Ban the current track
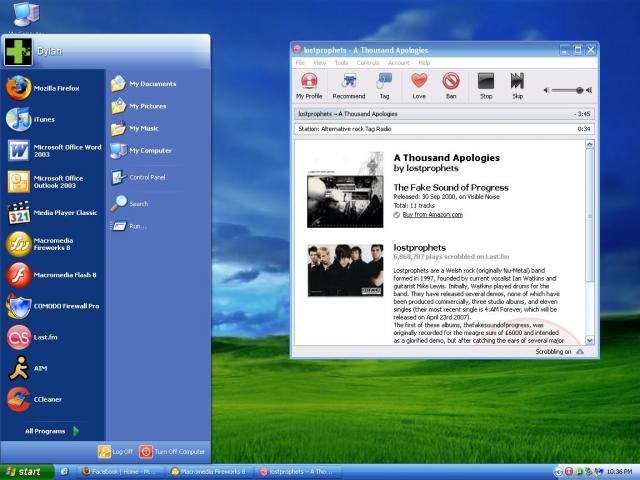Image resolution: width=640 pixels, height=480 pixels. (451, 86)
